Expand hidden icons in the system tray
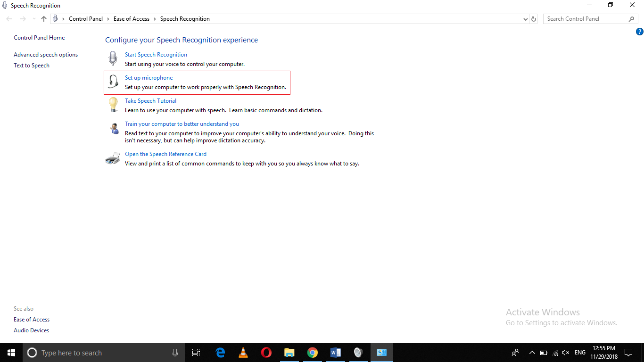Image resolution: width=644 pixels, height=362 pixels. [532, 352]
